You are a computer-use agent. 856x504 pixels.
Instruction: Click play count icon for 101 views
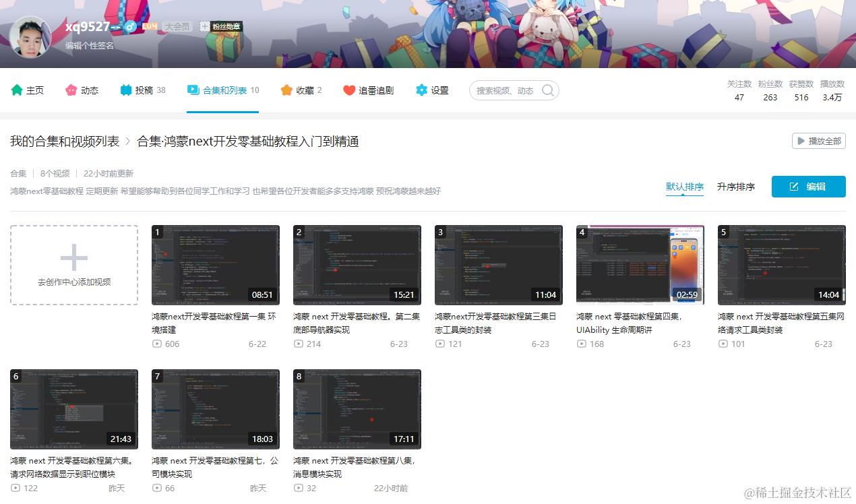723,344
